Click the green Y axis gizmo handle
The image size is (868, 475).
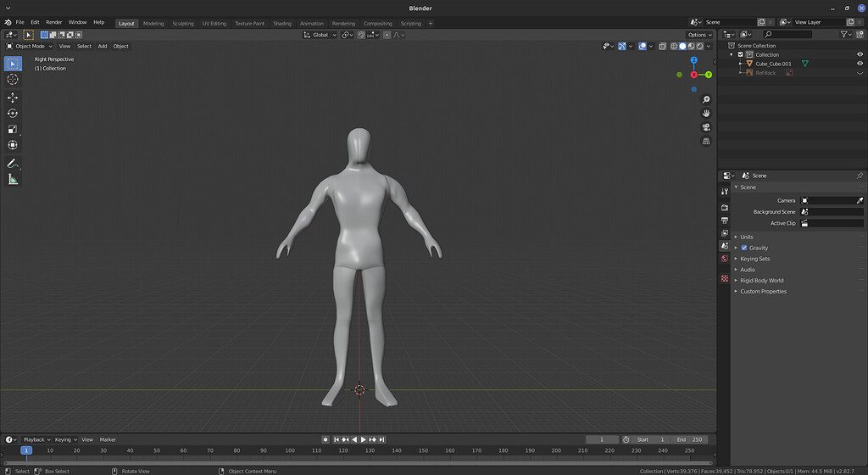click(708, 75)
